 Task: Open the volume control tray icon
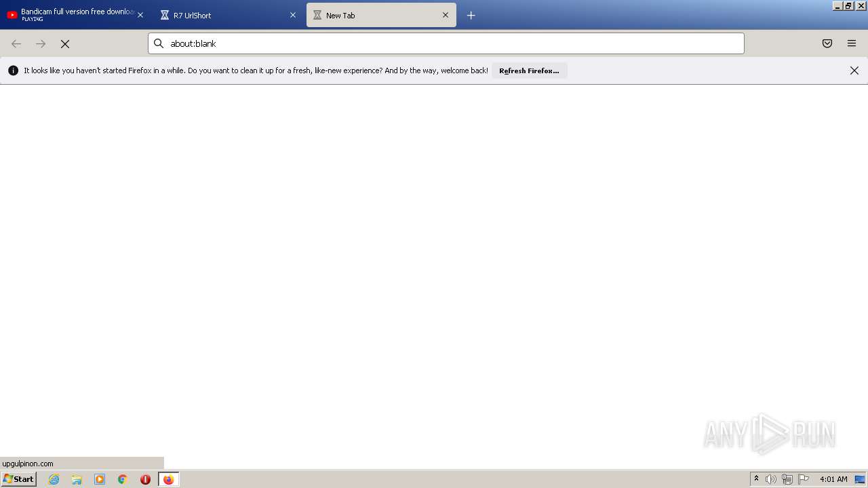pyautogui.click(x=770, y=479)
